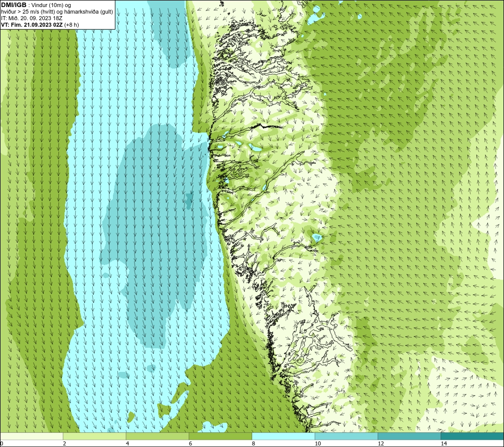Click the 12–14 m/s teal color band
The width and height of the screenshot is (504, 447).
coord(409,436)
